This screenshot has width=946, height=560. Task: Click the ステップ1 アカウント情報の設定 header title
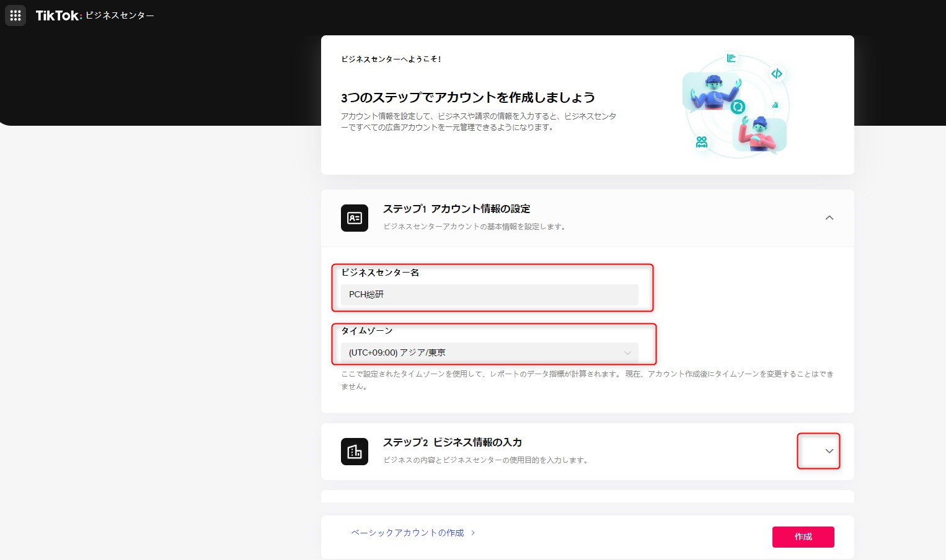click(x=456, y=209)
